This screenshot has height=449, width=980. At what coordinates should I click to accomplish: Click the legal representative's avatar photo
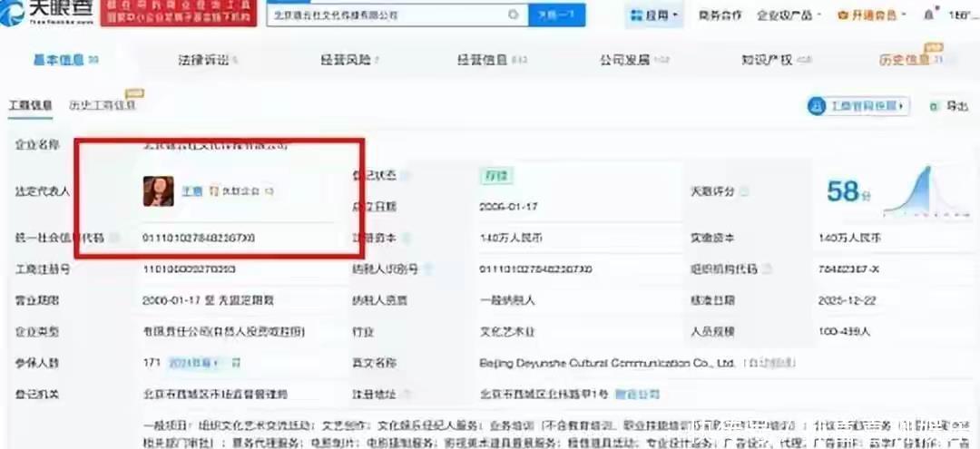[x=158, y=191]
